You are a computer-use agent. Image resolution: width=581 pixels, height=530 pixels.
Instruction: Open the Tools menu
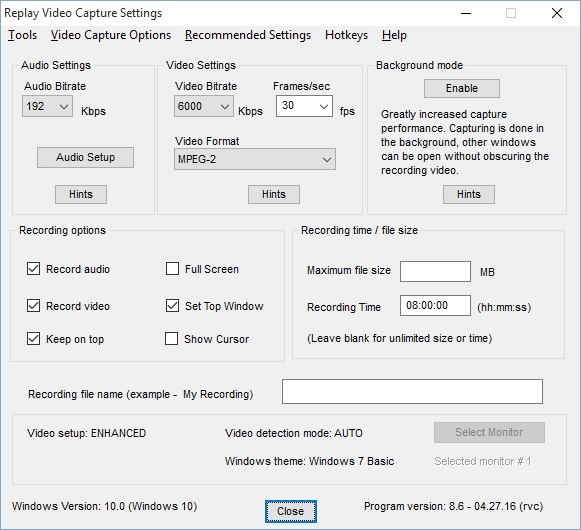(x=23, y=35)
